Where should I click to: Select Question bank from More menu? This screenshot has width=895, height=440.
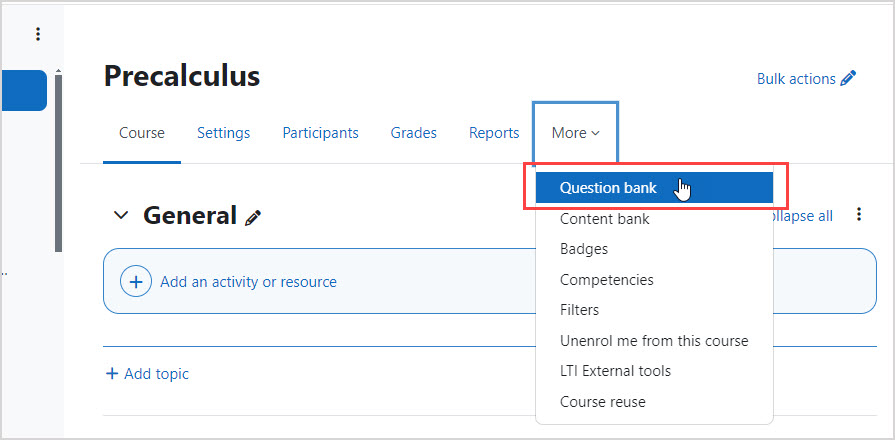tap(602, 188)
